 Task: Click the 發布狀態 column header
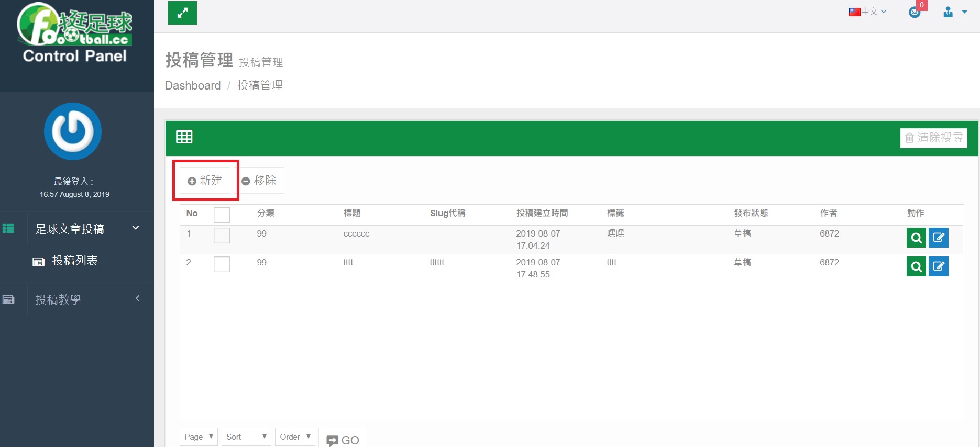pyautogui.click(x=751, y=213)
